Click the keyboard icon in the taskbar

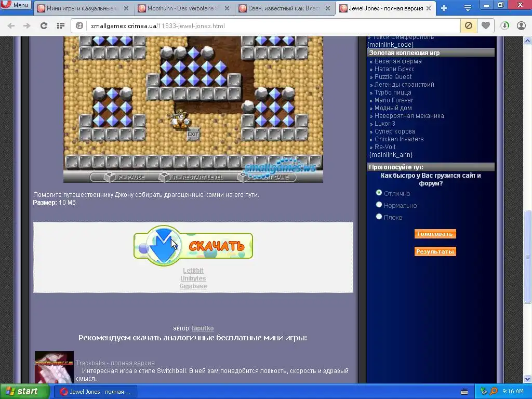(464, 392)
